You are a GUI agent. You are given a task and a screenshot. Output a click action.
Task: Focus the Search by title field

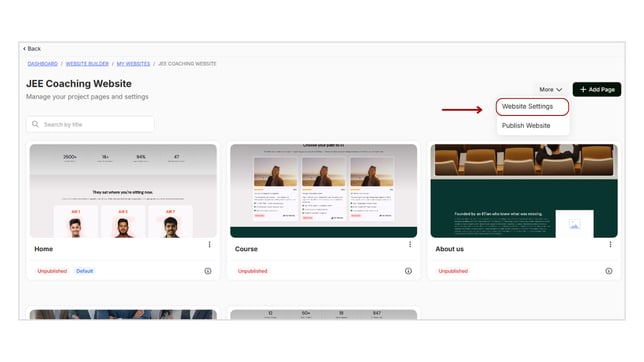[x=90, y=125]
